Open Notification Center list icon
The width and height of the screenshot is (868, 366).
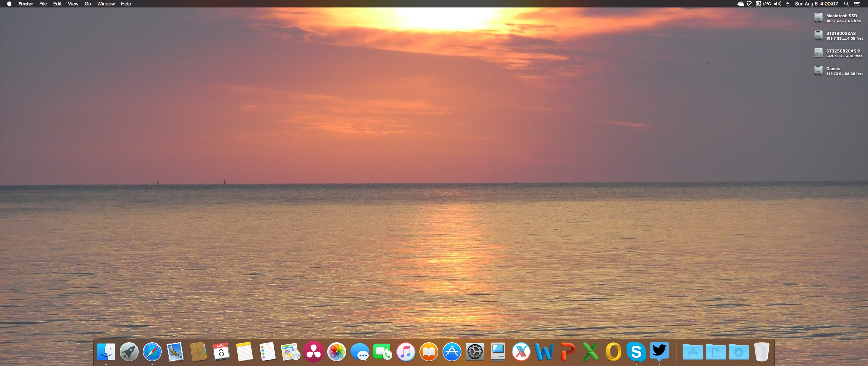click(x=857, y=4)
